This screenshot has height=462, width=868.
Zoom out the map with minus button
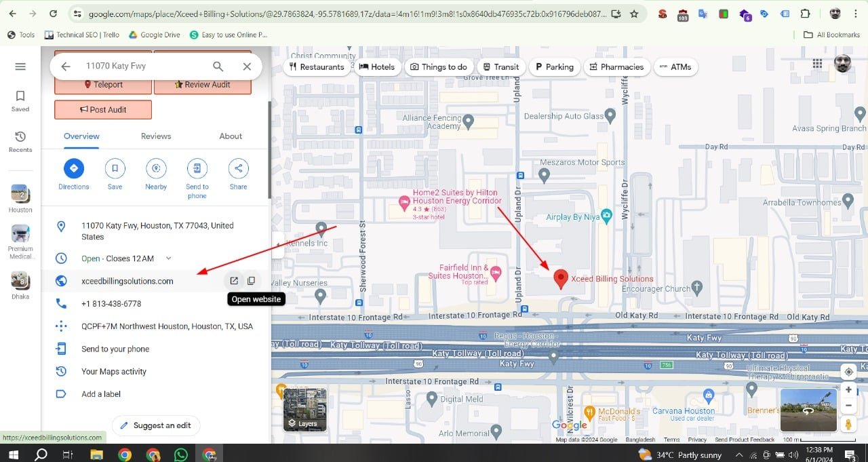tap(848, 406)
